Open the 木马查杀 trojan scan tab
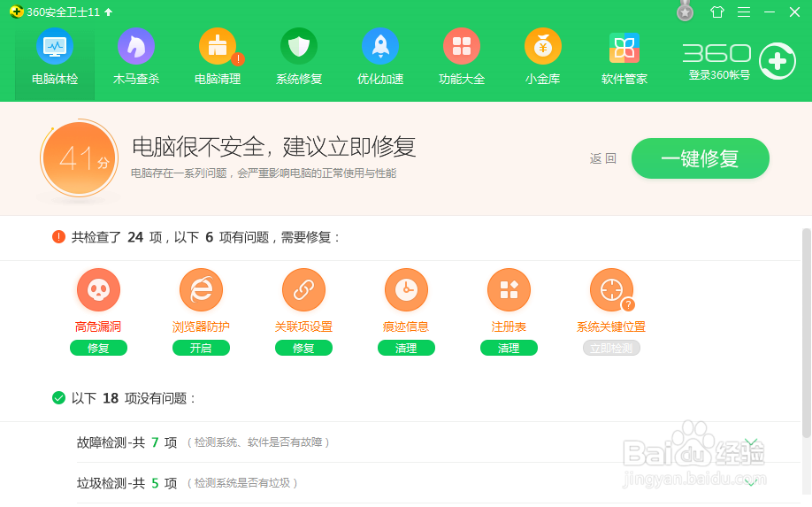This screenshot has height=507, width=812. [136, 58]
